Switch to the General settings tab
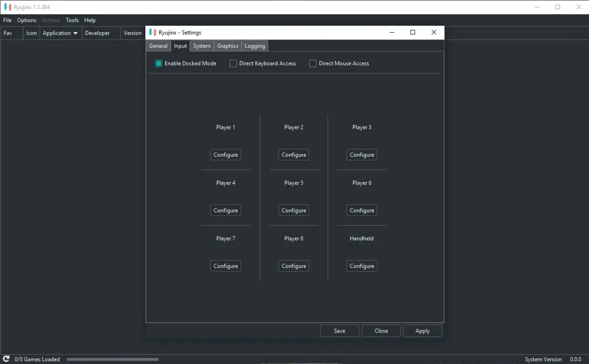 coord(158,45)
